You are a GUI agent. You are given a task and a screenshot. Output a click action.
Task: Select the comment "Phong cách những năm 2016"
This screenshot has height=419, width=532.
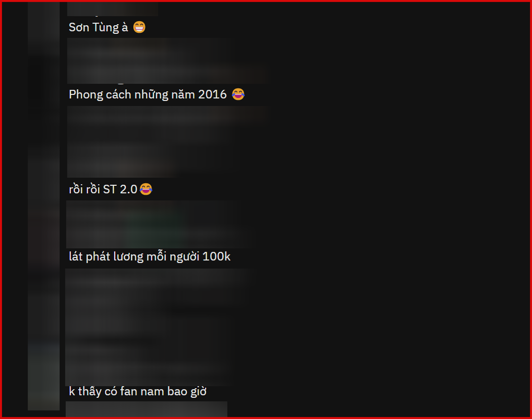157,94
